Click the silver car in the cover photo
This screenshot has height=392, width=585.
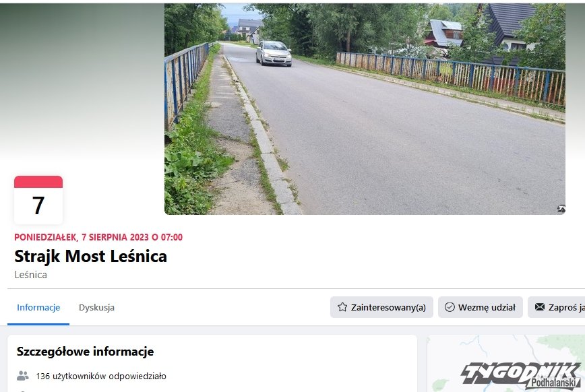point(274,53)
